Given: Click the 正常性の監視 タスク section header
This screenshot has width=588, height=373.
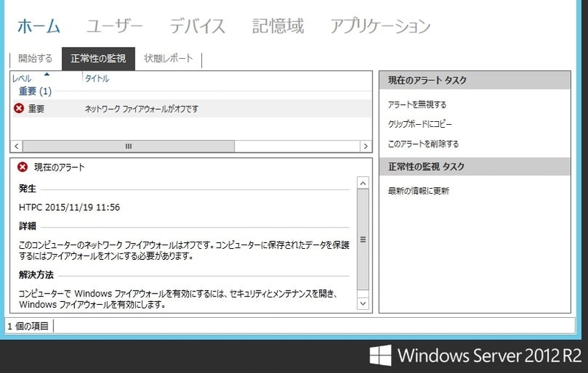Looking at the screenshot, I should pos(475,167).
